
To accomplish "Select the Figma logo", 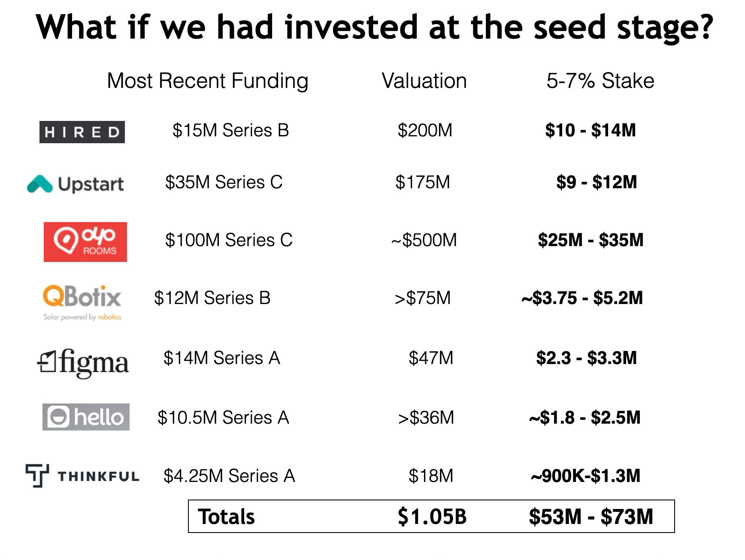I will pos(83,363).
